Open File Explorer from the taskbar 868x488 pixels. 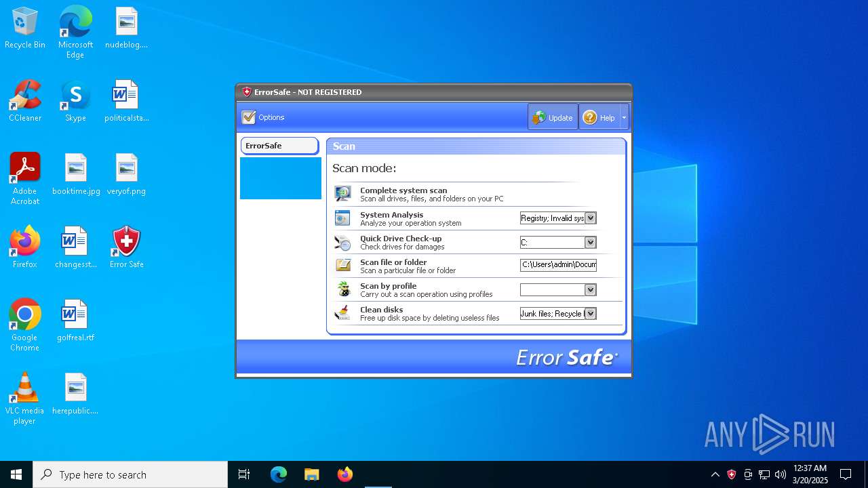(x=312, y=474)
